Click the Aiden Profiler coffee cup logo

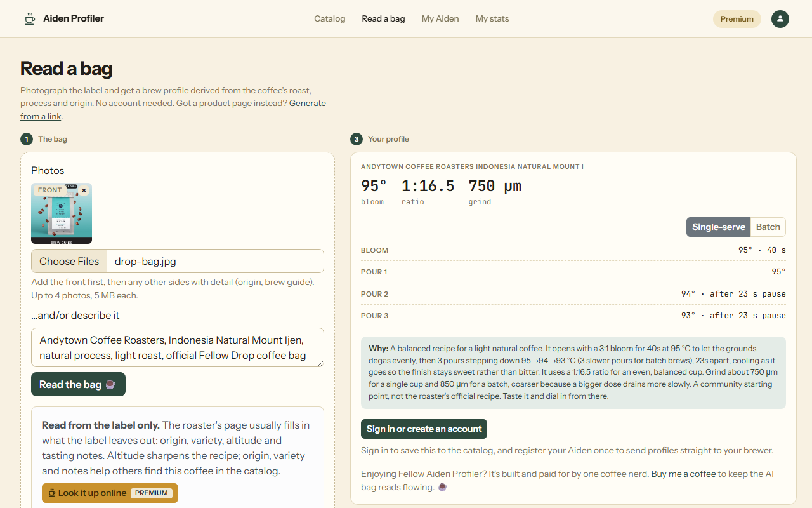point(30,19)
